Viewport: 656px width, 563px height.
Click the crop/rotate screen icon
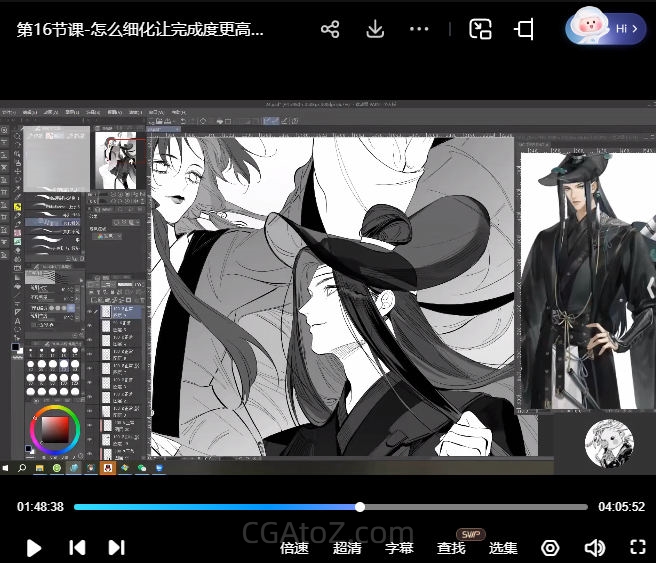pyautogui.click(x=524, y=29)
